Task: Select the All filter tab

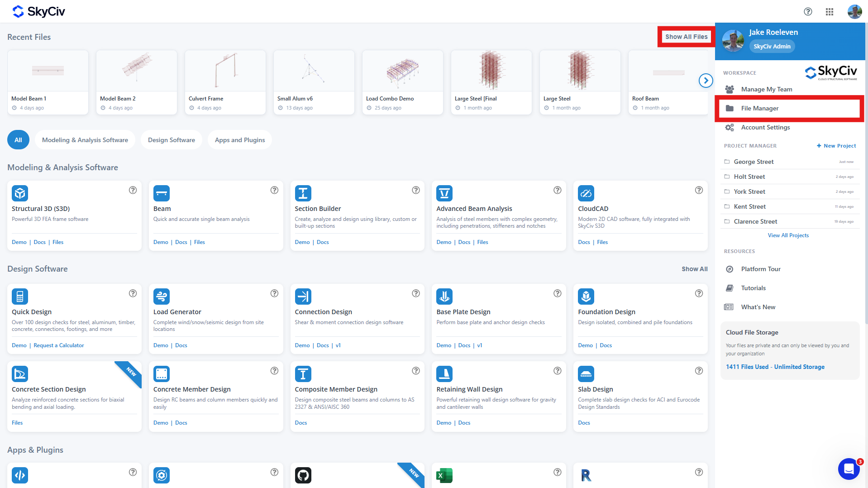Action: click(x=18, y=140)
